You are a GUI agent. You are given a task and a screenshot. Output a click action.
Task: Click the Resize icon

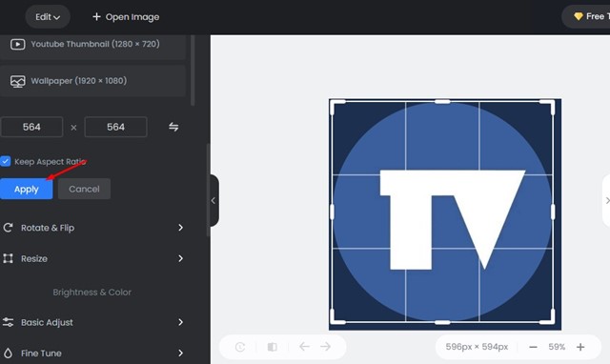tap(8, 258)
